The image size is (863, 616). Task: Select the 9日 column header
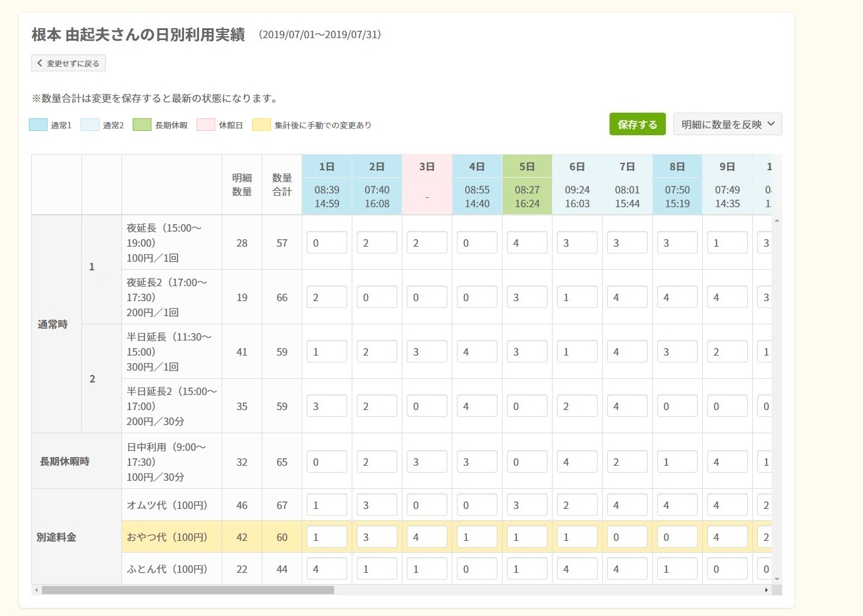point(727,167)
